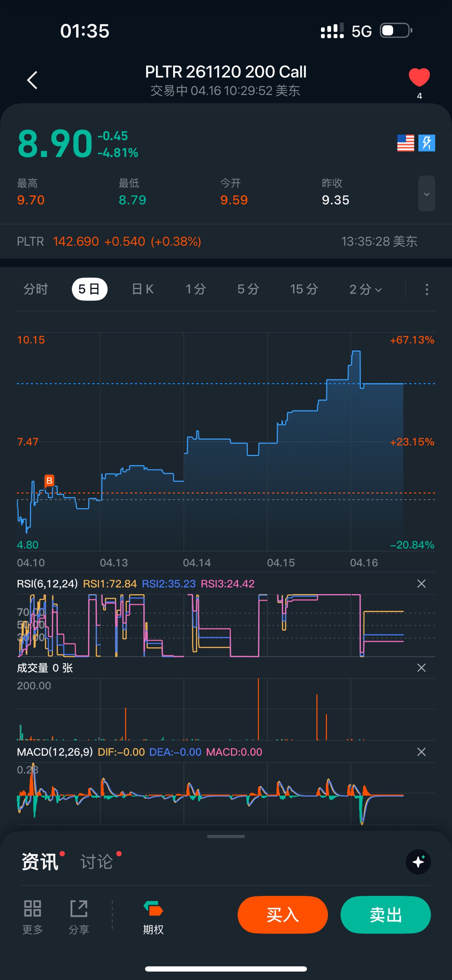Viewport: 452px width, 980px height.
Task: Tap the blue lightning bolt icon
Action: pyautogui.click(x=426, y=143)
